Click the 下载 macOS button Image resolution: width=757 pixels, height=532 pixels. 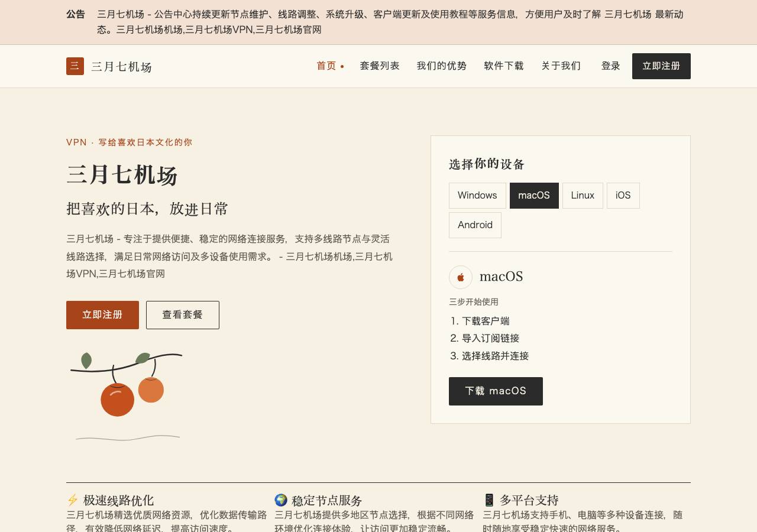coord(496,391)
